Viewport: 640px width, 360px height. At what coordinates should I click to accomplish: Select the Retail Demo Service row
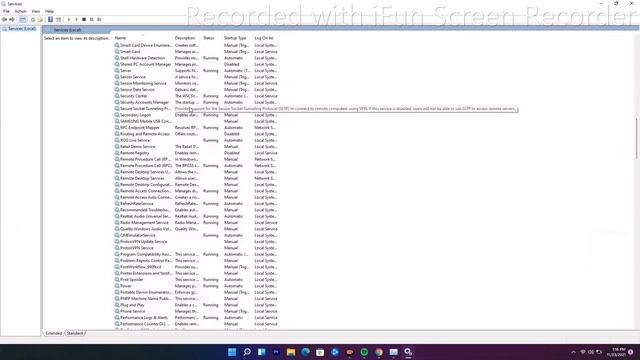click(x=196, y=147)
